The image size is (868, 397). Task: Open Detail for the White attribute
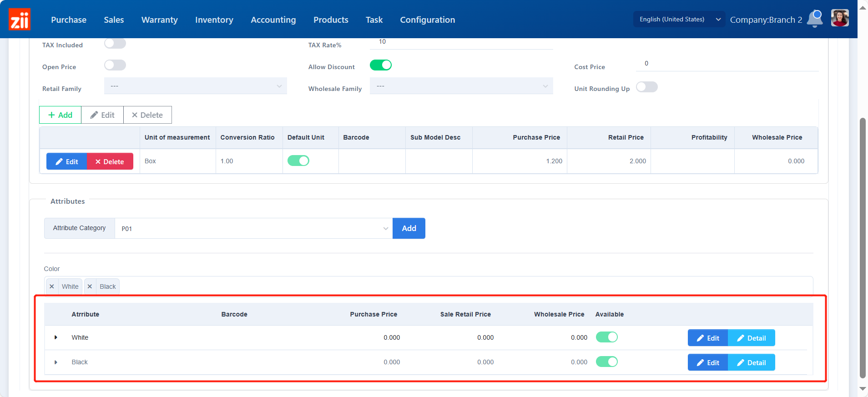click(751, 338)
